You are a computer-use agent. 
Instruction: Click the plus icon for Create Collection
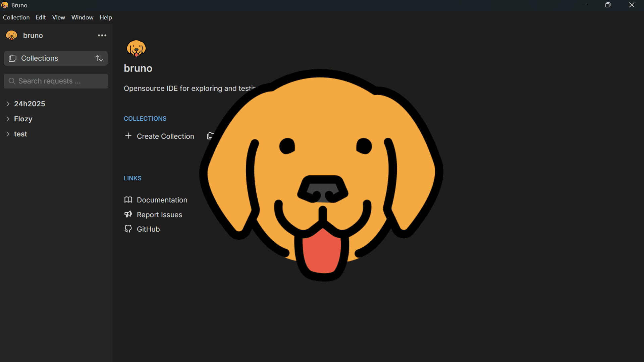click(x=128, y=136)
